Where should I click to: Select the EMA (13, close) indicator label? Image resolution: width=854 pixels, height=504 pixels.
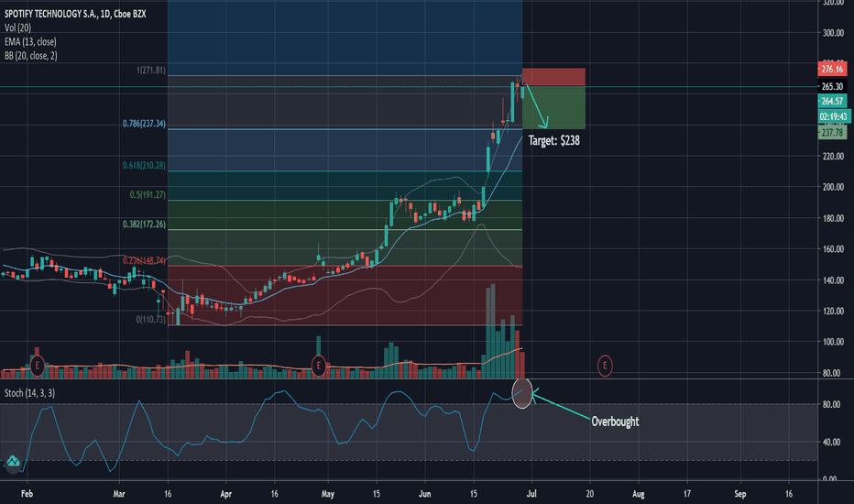point(30,42)
